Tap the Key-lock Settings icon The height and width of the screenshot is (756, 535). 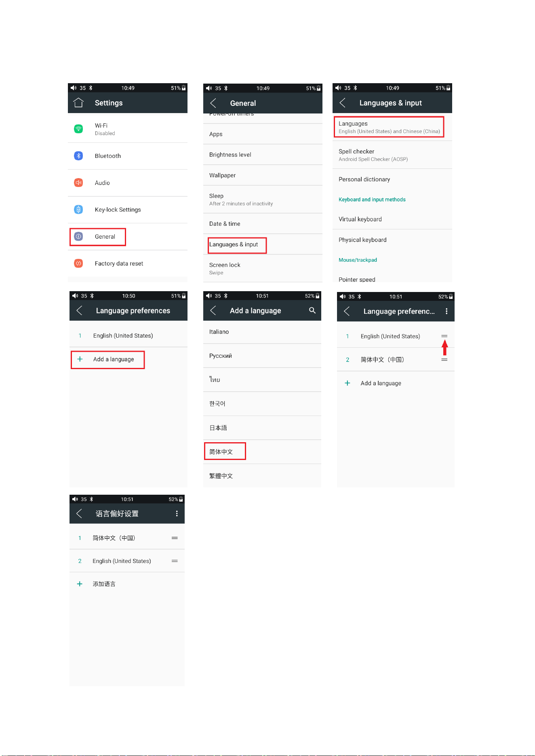click(x=78, y=209)
